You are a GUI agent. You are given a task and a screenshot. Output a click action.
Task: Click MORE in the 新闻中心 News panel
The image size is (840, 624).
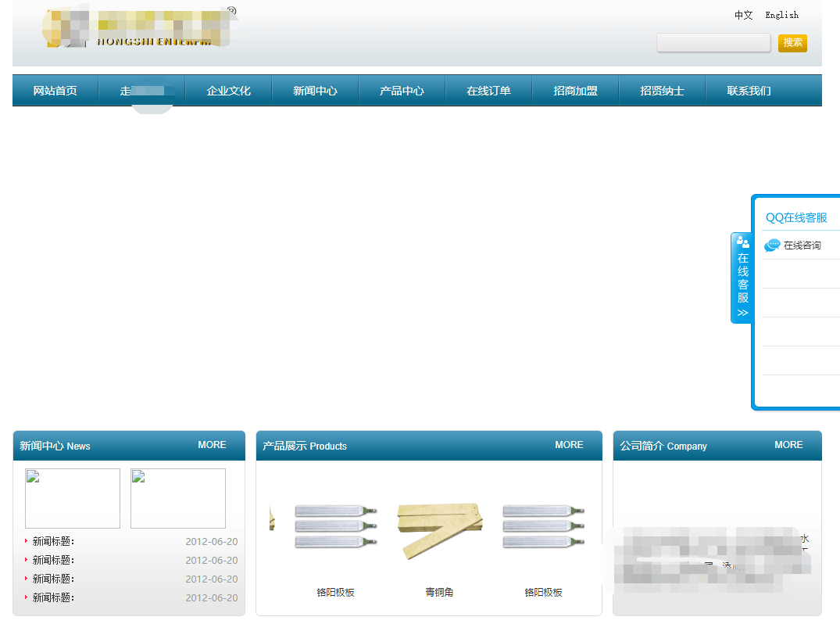point(212,445)
